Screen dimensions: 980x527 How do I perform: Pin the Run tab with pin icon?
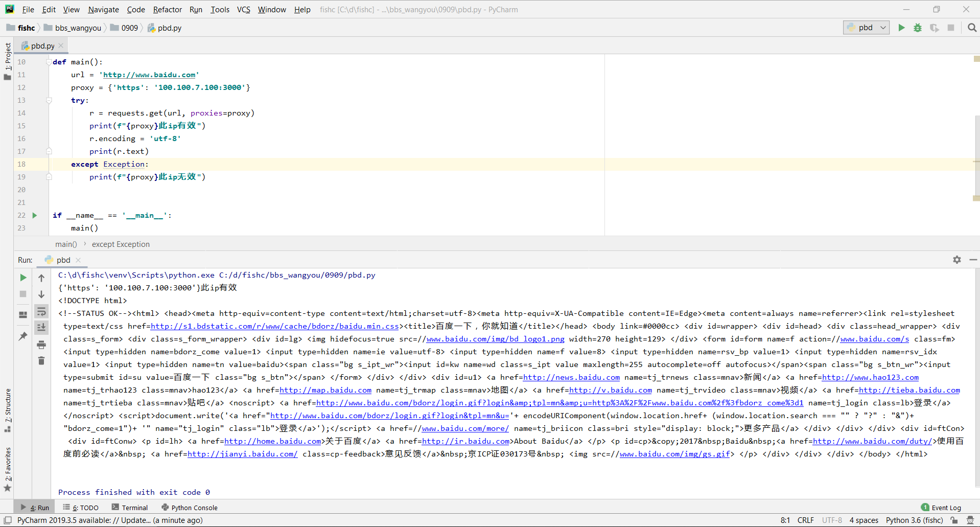(x=23, y=336)
